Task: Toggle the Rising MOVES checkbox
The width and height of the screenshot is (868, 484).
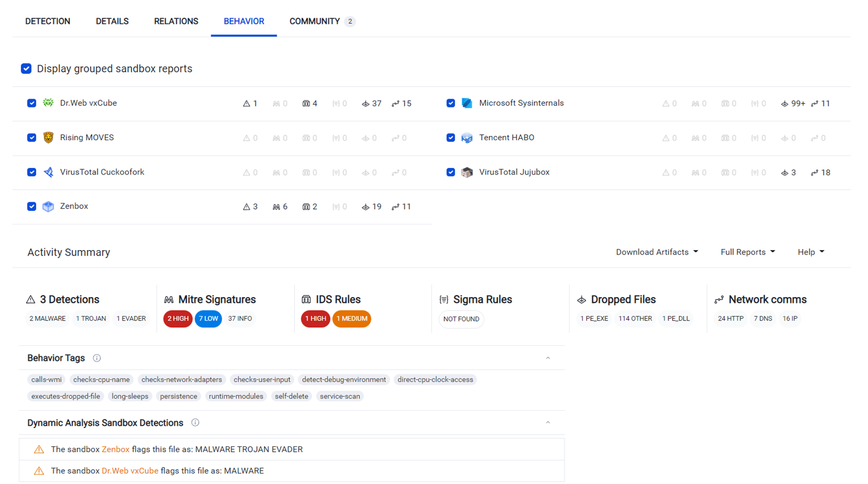Action: click(x=32, y=137)
